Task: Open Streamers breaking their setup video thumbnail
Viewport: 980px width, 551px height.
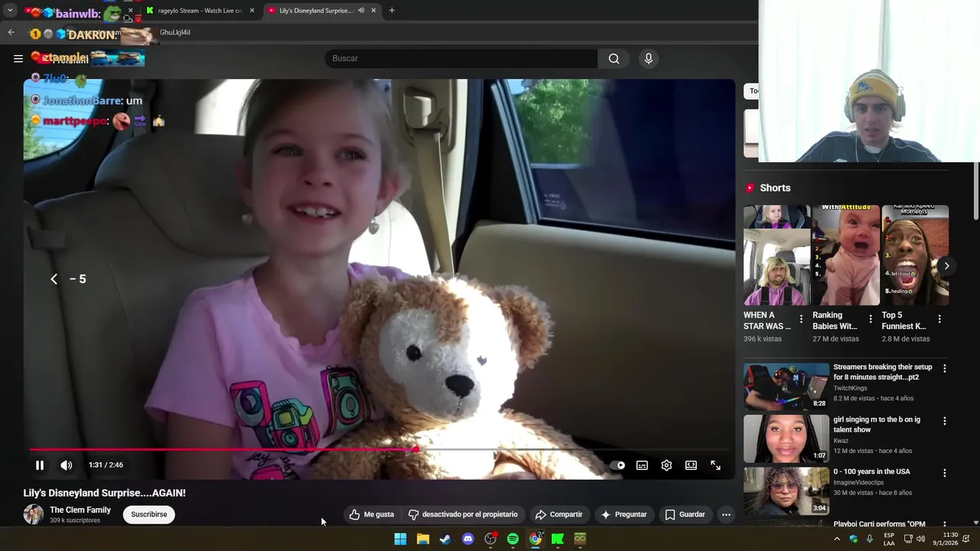Action: click(x=786, y=386)
